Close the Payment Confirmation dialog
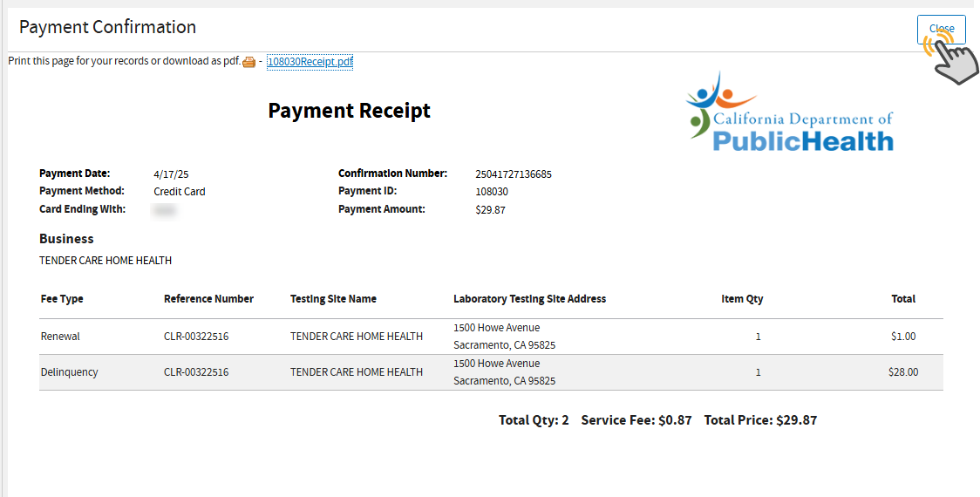 (941, 29)
